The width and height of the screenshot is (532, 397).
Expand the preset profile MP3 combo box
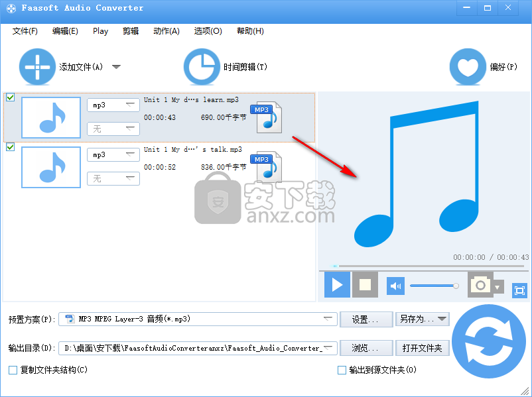coord(198,319)
